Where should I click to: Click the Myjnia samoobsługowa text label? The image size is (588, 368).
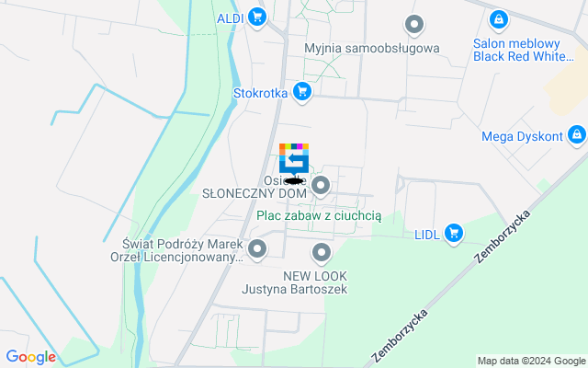click(x=371, y=49)
